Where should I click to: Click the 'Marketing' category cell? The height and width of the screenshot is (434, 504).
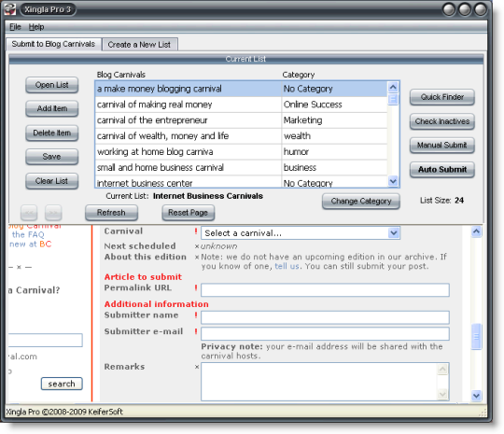334,120
